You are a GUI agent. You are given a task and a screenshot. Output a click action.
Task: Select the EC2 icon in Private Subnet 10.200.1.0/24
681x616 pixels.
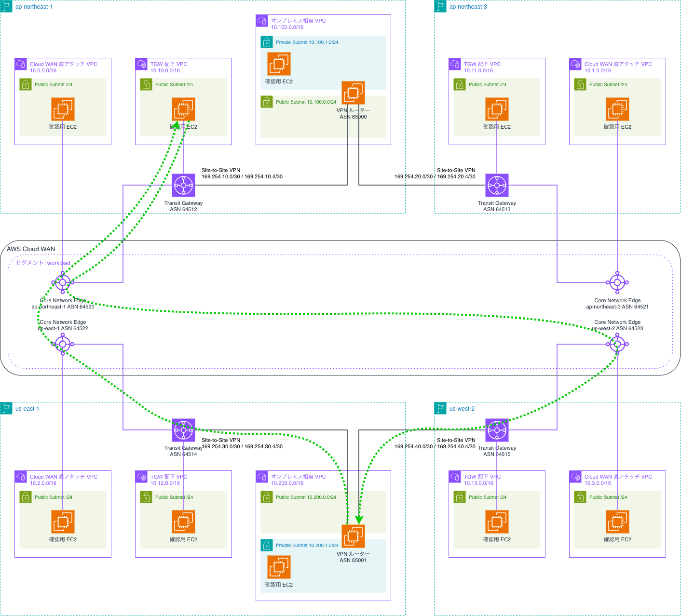pyautogui.click(x=279, y=567)
